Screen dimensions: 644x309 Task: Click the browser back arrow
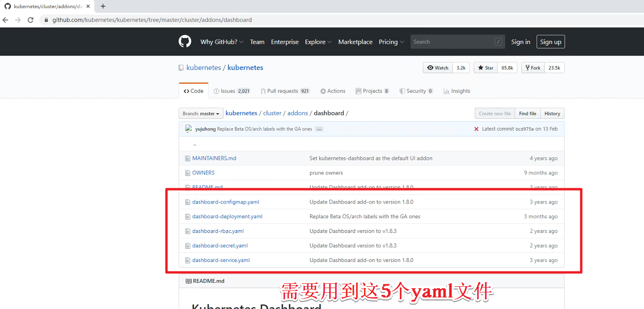(5, 20)
